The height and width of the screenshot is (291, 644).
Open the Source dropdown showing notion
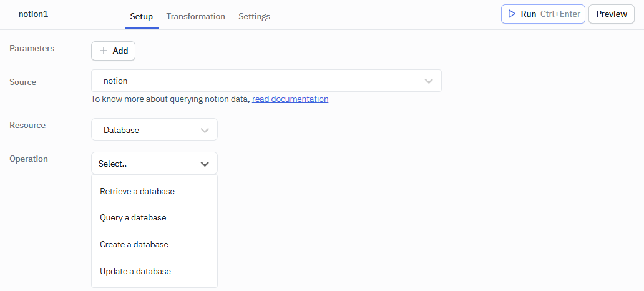[262, 81]
